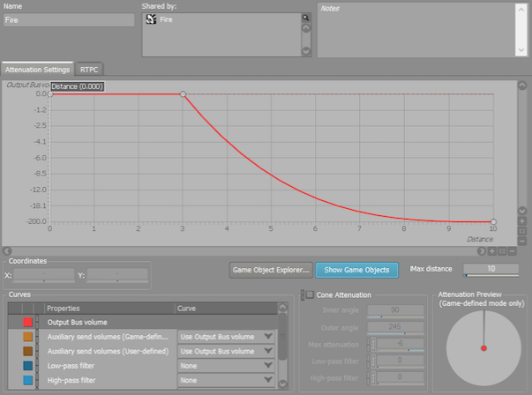Click the Max distance slider
Viewport: 532px width, 395px height.
pos(491,276)
